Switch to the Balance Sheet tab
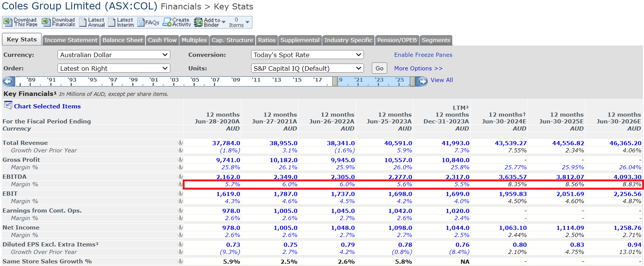 (x=123, y=40)
